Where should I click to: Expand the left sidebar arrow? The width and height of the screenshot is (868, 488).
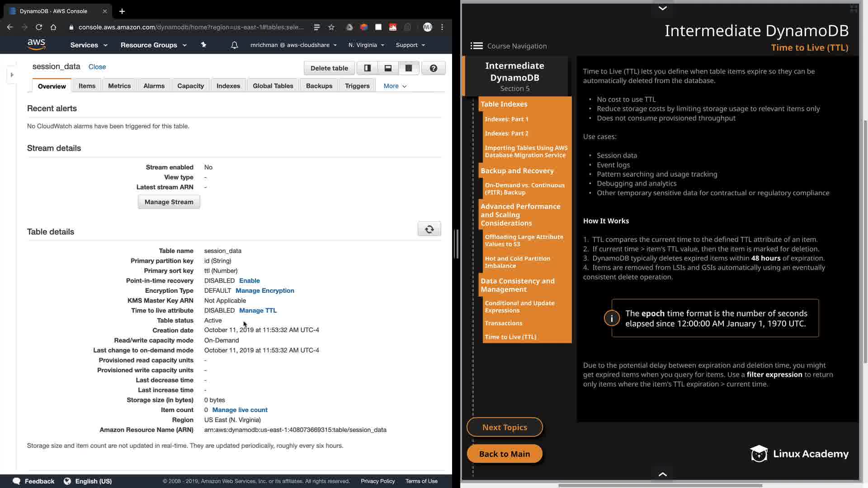12,75
